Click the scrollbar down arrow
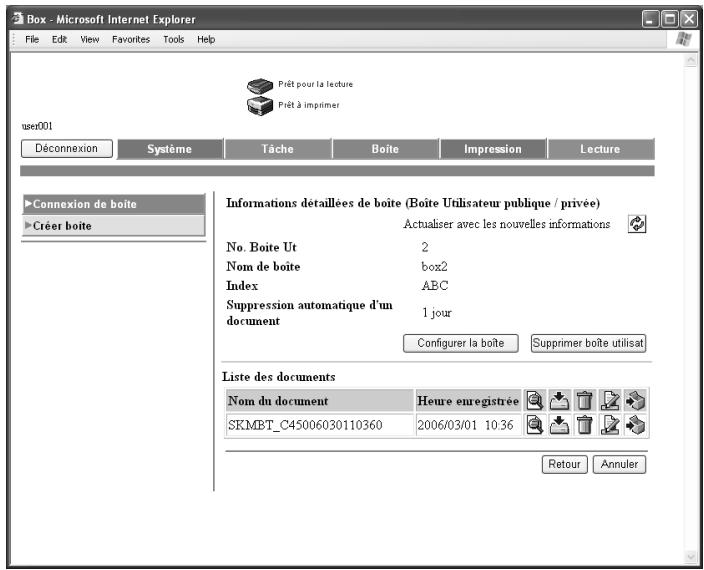 tap(691, 557)
